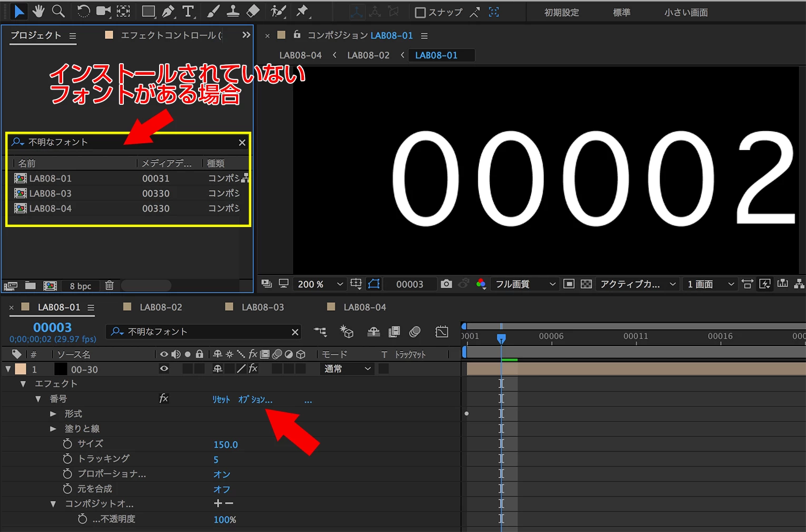Click the snapshot camera icon in viewer

tap(446, 284)
